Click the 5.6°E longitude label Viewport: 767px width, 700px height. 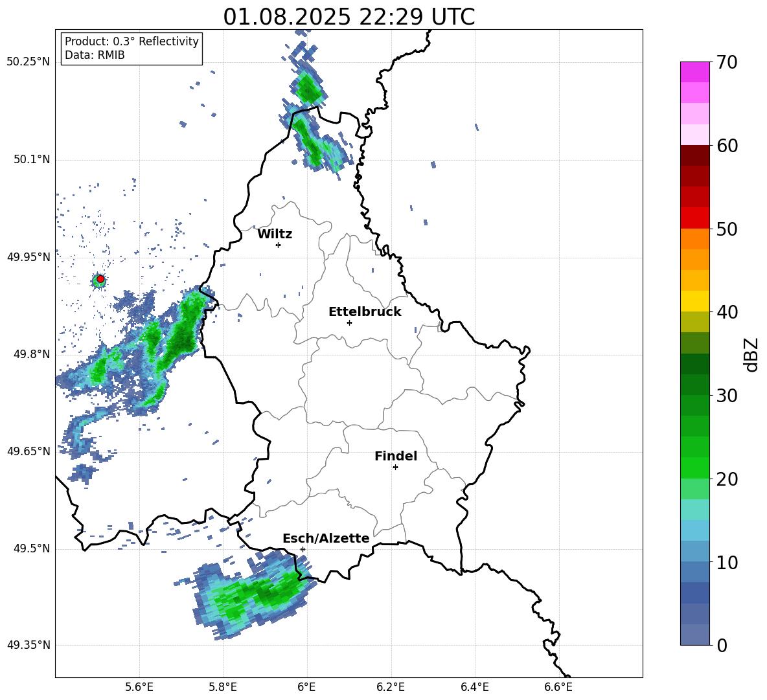pyautogui.click(x=139, y=687)
